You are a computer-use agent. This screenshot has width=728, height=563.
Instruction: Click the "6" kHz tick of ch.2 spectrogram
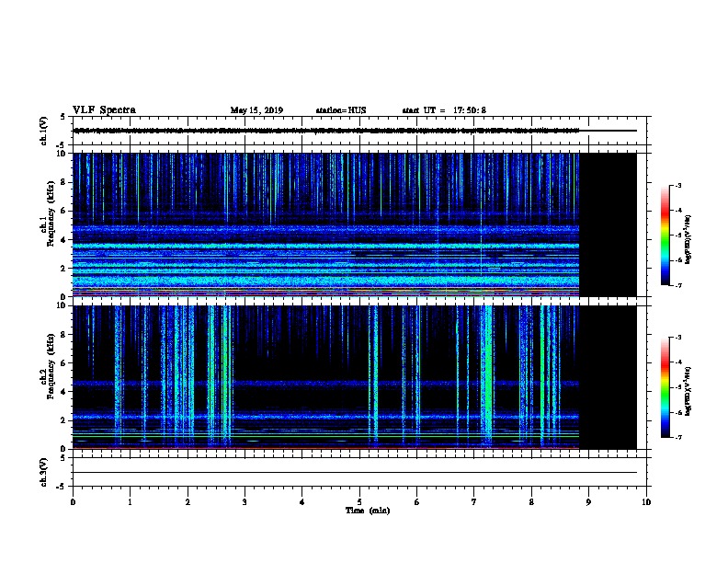tap(64, 363)
